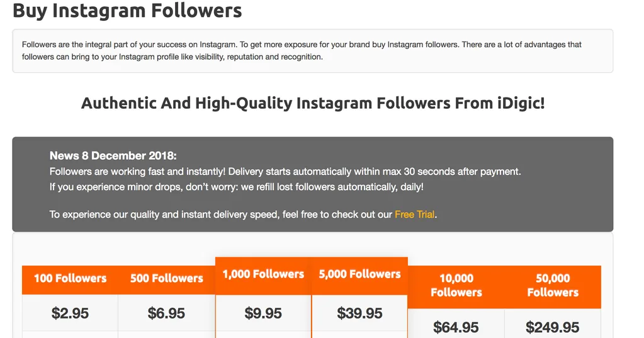The height and width of the screenshot is (338, 644).
Task: Click the $2.95 price cell
Action: coord(71,313)
